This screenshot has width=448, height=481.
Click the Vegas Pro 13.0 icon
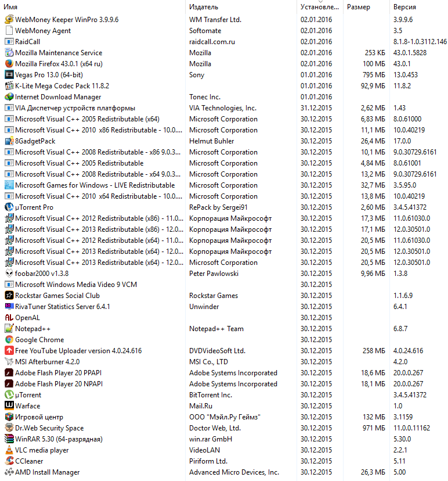(9, 74)
